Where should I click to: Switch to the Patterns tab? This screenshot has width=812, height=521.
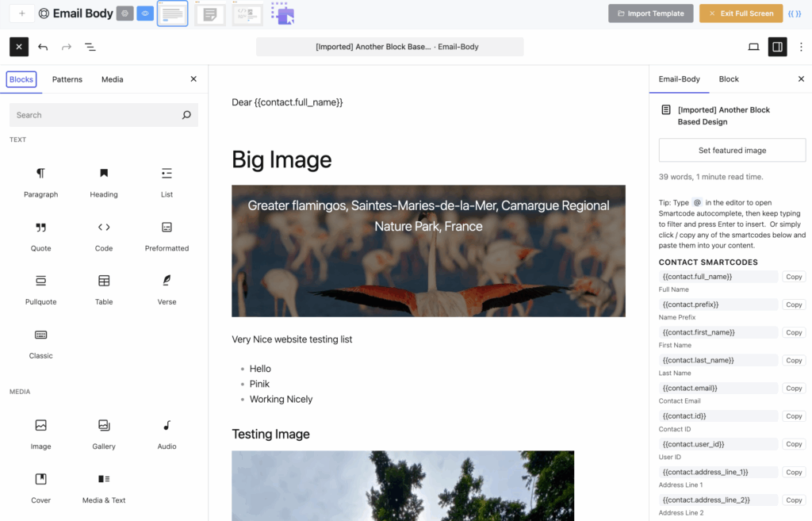67,79
